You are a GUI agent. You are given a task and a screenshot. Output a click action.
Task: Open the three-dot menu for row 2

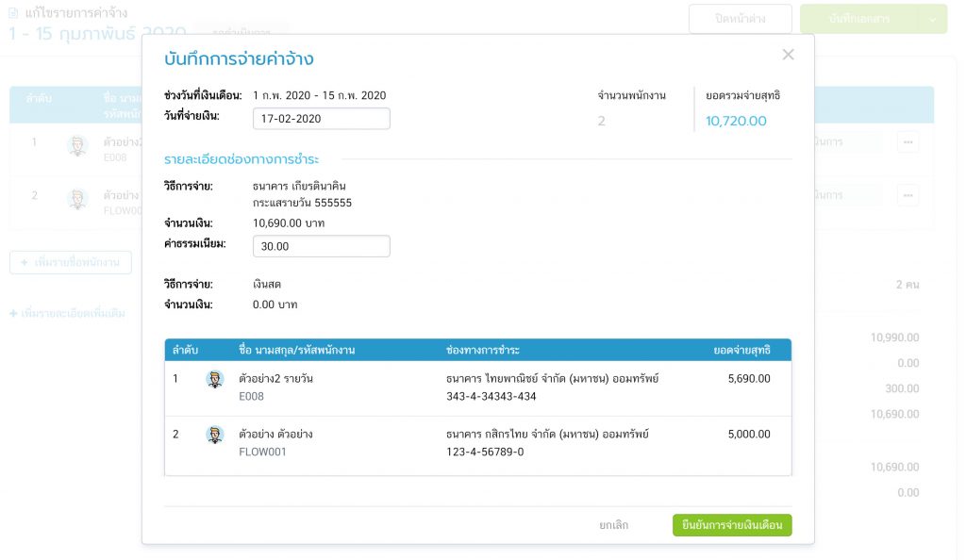pyautogui.click(x=908, y=195)
